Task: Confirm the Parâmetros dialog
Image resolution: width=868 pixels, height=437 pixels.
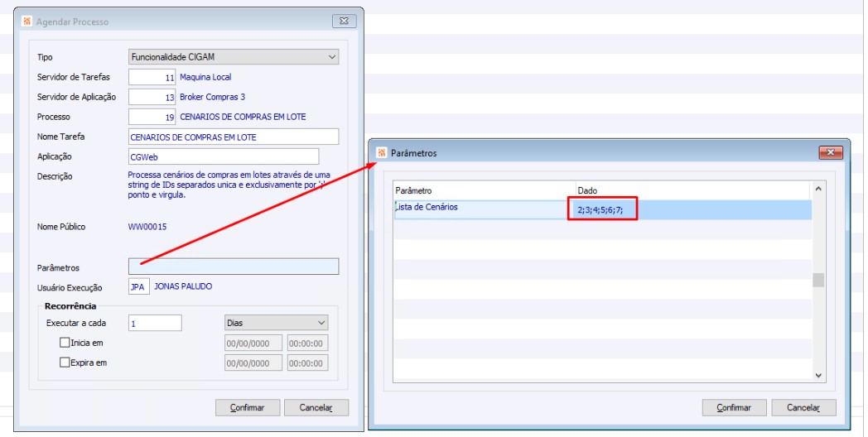Action: click(734, 408)
